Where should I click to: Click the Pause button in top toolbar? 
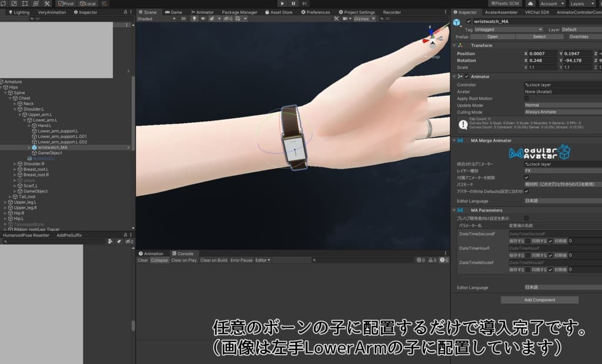293,4
